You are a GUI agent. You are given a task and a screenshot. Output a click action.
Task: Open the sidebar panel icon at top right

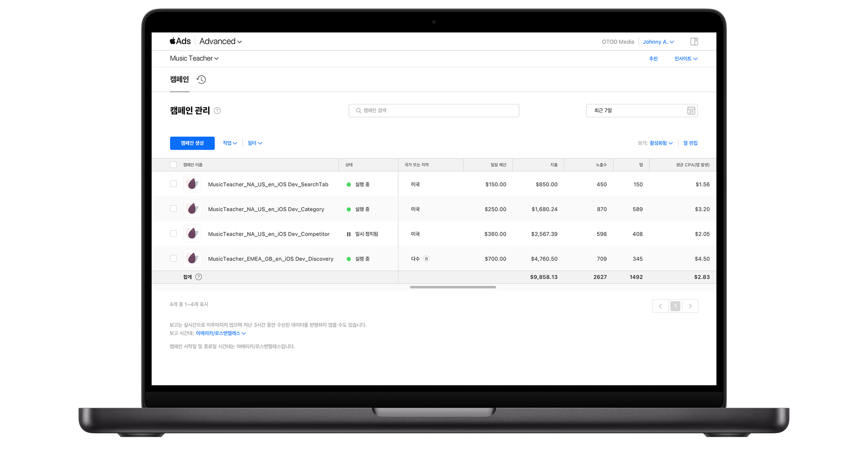point(694,42)
